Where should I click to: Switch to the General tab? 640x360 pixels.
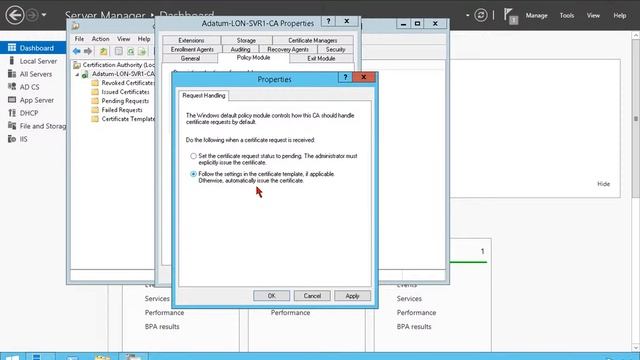(x=190, y=58)
